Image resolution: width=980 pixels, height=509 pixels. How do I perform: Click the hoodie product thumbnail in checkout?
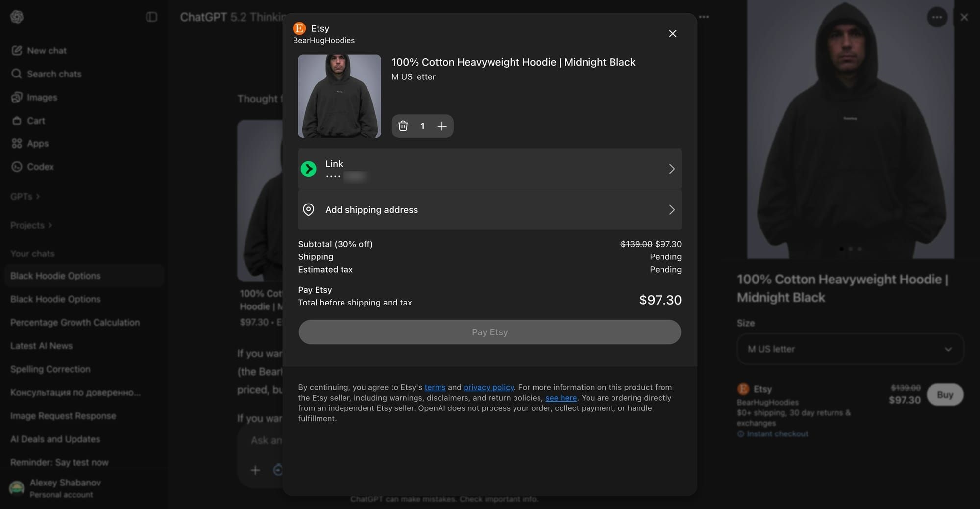pyautogui.click(x=339, y=96)
